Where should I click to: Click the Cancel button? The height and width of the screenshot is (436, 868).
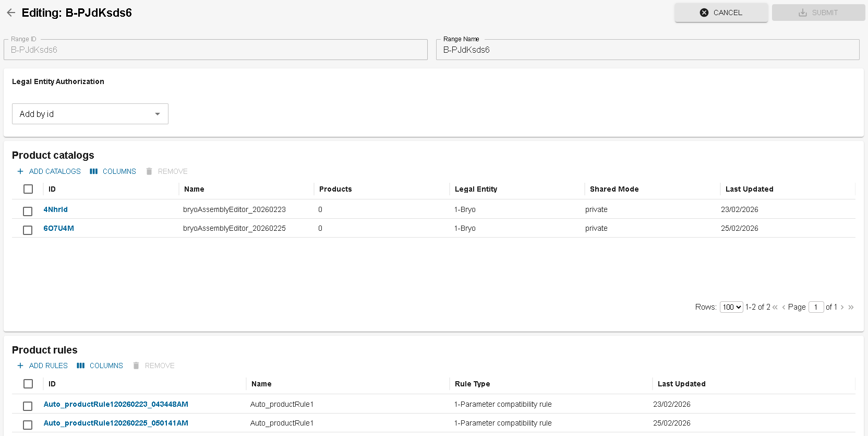721,13
